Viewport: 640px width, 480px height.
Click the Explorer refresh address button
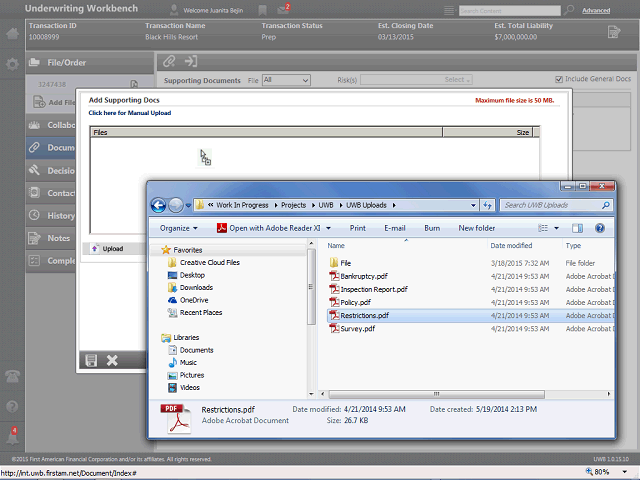[487, 205]
